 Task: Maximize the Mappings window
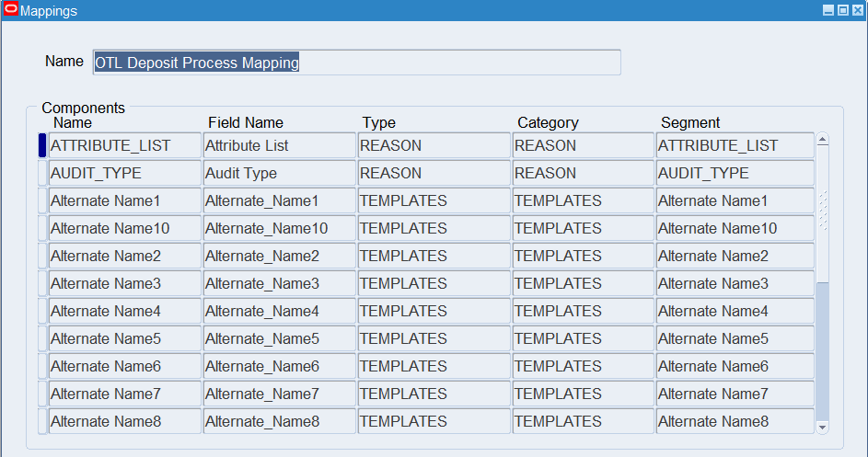[x=841, y=11]
